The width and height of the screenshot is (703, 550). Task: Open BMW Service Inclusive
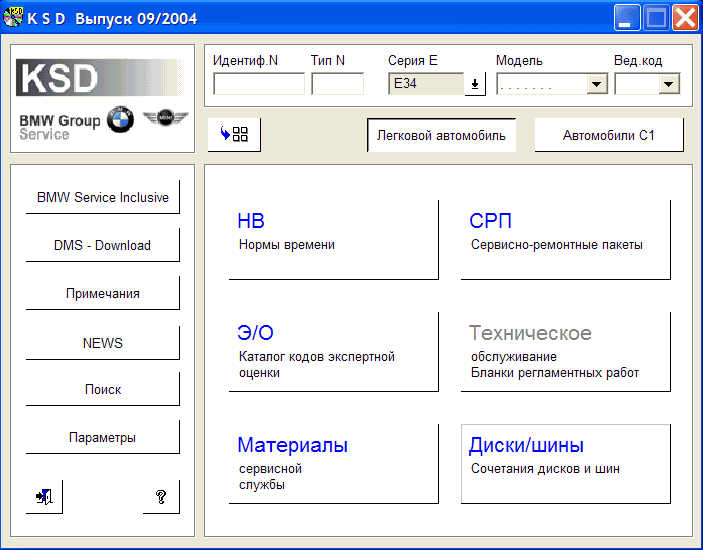(103, 197)
